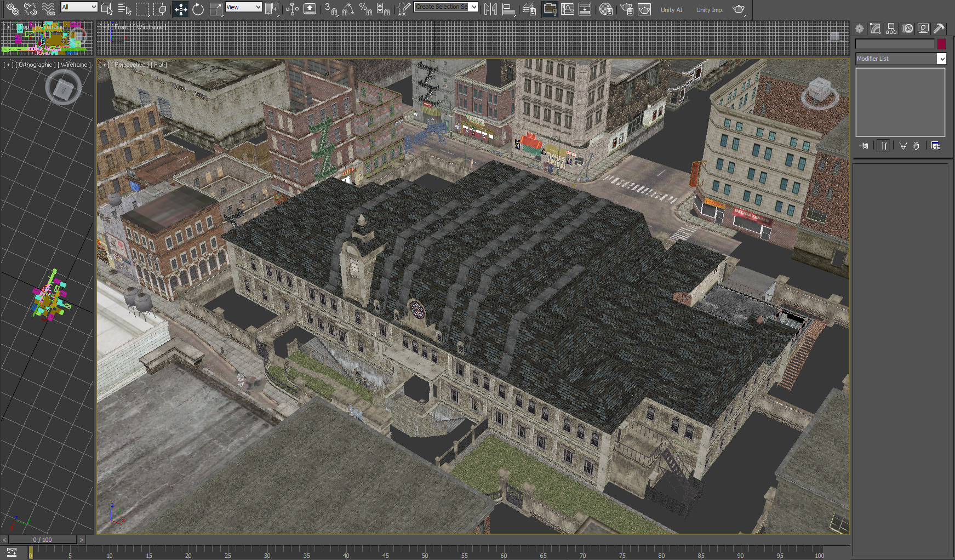The height and width of the screenshot is (560, 955).
Task: Toggle the Window/Crossing selection mode
Action: point(159,9)
